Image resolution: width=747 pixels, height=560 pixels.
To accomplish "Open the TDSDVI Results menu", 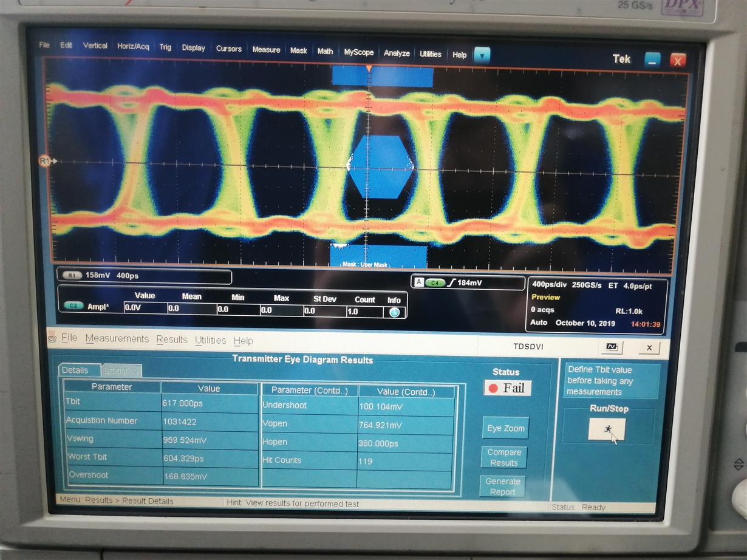I will [x=172, y=340].
